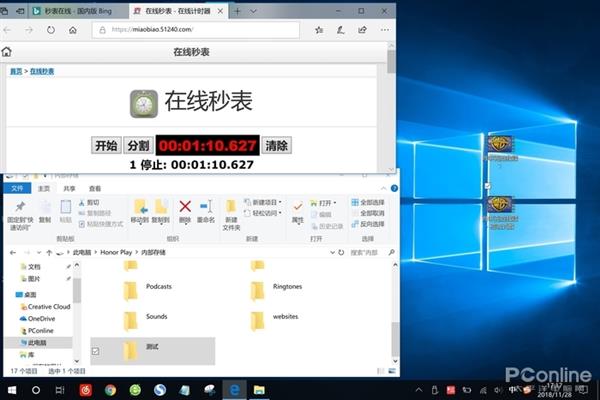Screen dimensions: 600x400
Task: Click the 清除 clear button
Action: tap(276, 145)
